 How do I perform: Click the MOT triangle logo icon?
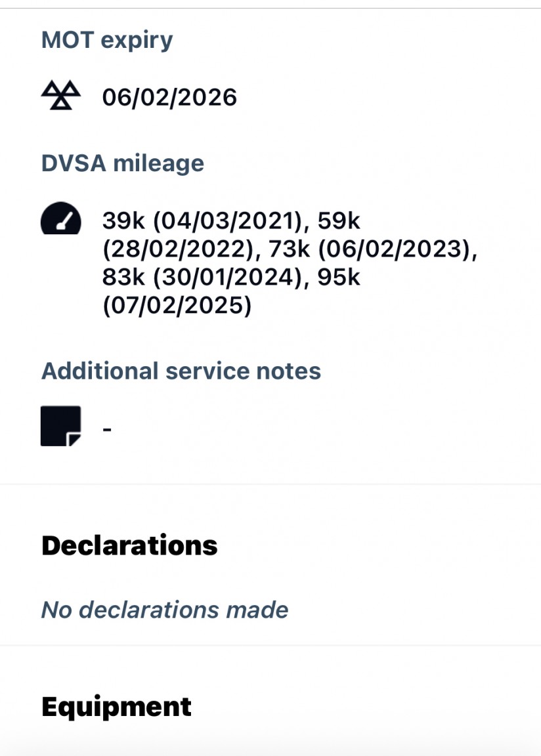(60, 97)
